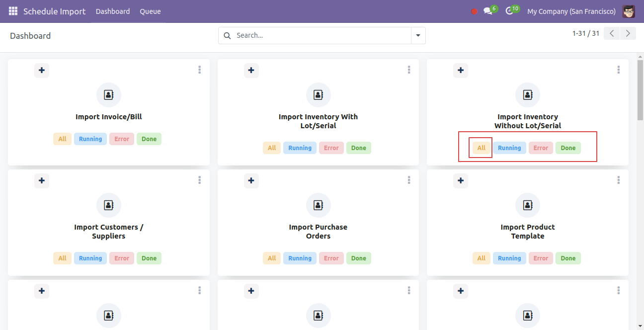This screenshot has width=644, height=330.
Task: Click the Import Invoice/Bill card title
Action: [109, 117]
